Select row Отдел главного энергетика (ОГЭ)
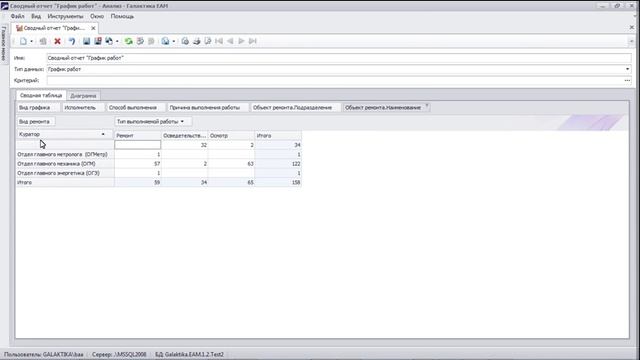 point(65,173)
